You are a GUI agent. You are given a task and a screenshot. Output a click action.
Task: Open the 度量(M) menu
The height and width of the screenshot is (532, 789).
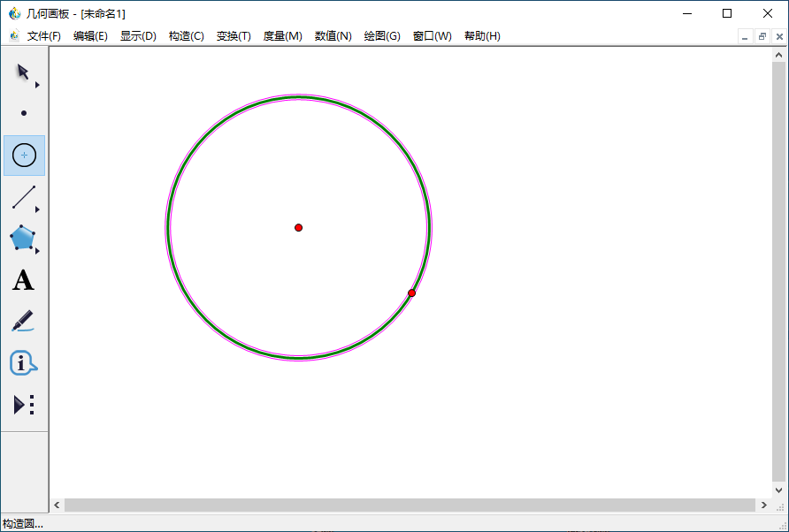point(282,36)
